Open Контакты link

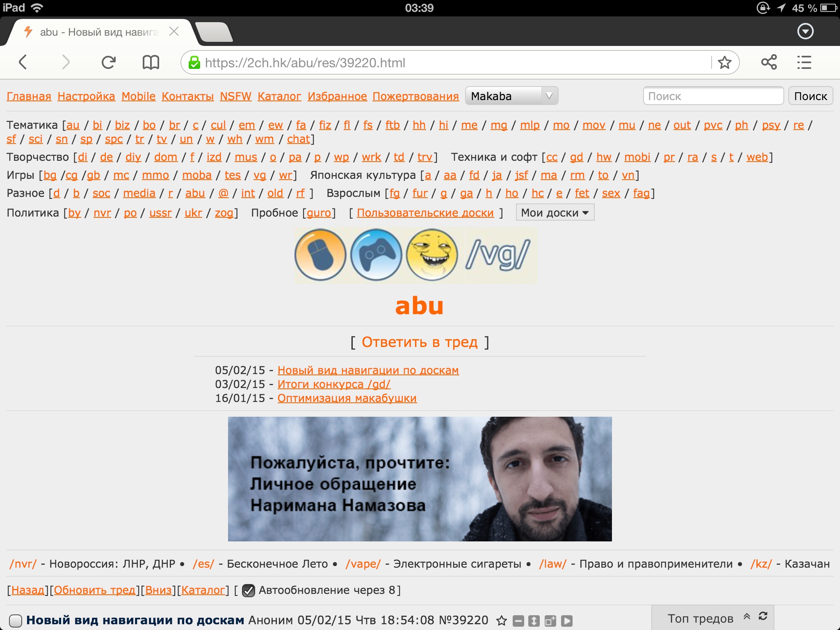click(x=188, y=96)
